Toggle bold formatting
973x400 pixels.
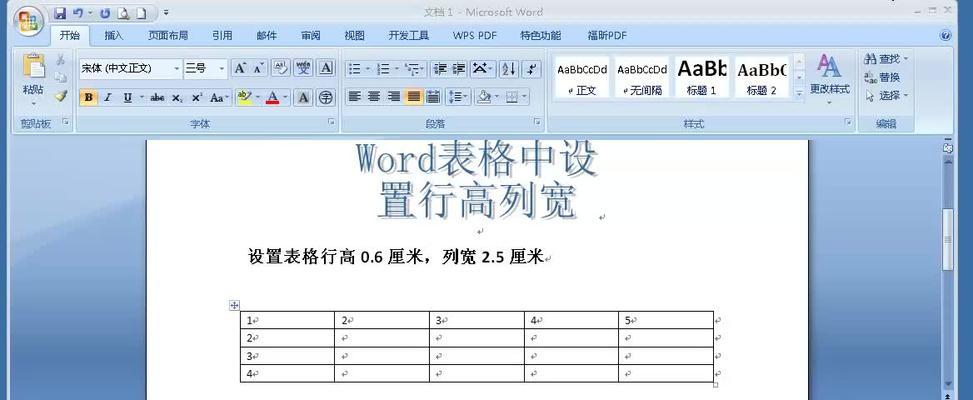pos(89,97)
